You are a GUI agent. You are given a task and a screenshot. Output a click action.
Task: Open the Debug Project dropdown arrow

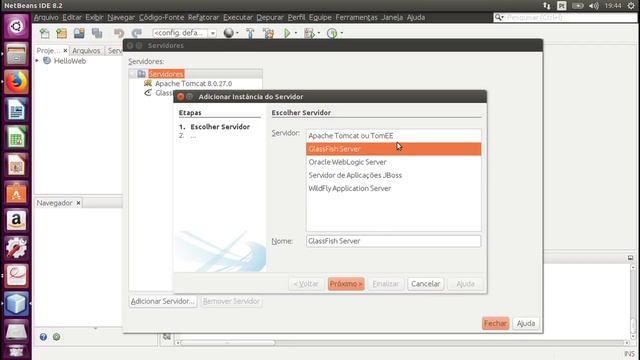pyautogui.click(x=319, y=33)
